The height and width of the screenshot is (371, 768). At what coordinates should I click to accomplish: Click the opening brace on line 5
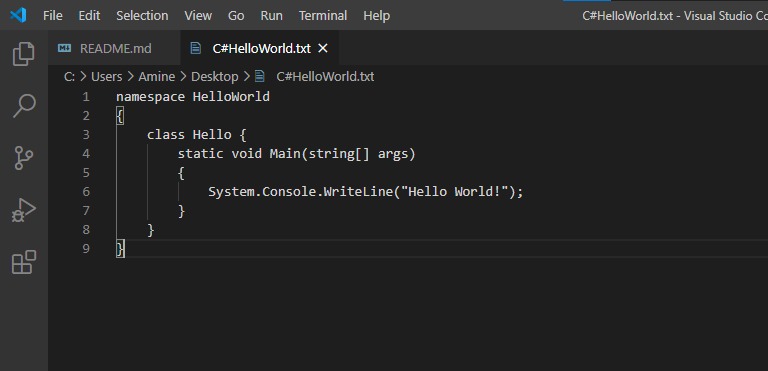(x=181, y=173)
